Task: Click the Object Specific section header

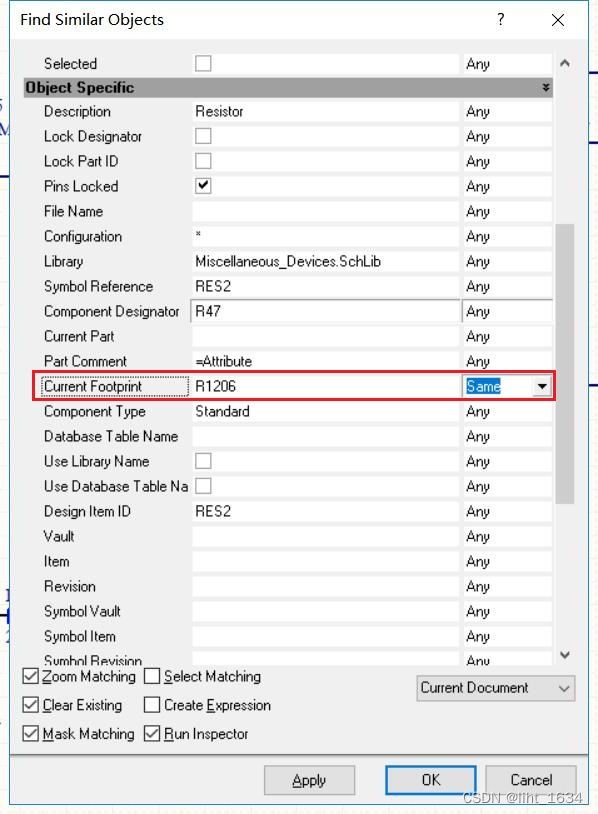Action: click(288, 87)
